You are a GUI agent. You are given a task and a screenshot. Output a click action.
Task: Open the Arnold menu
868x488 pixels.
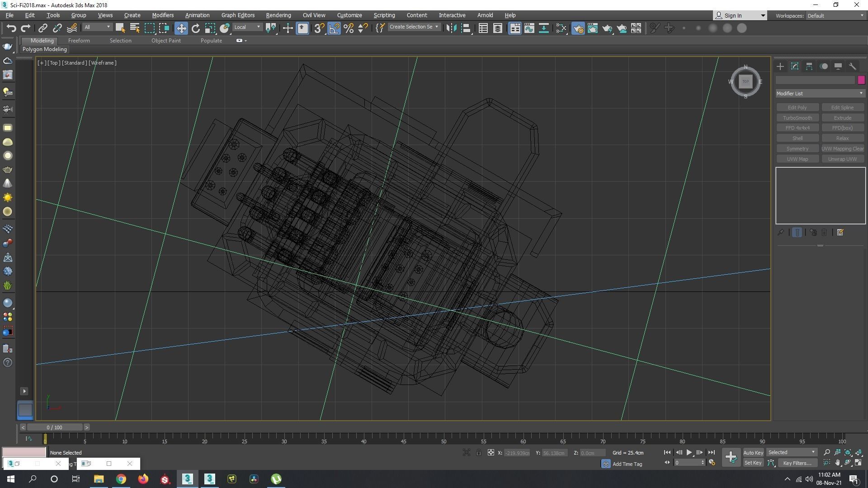(x=485, y=15)
